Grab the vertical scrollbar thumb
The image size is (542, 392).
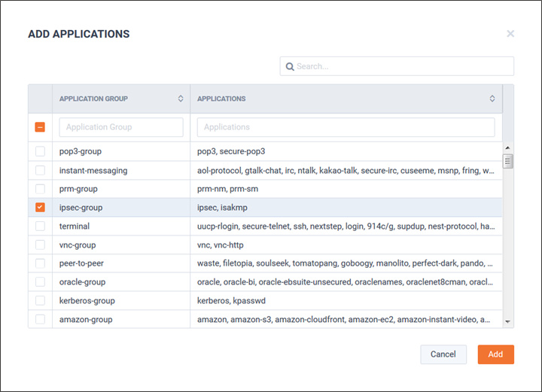(507, 161)
